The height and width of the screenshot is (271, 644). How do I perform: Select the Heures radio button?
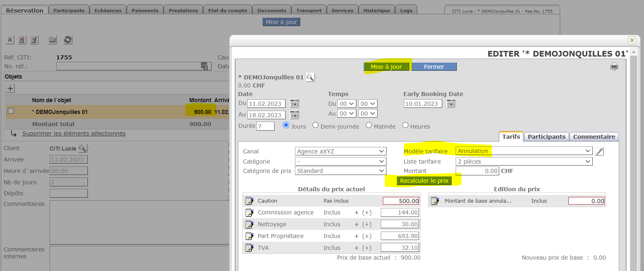[405, 125]
